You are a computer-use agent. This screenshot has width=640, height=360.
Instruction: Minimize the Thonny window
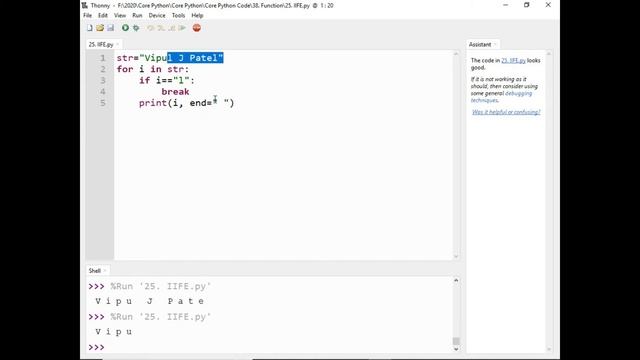point(505,5)
